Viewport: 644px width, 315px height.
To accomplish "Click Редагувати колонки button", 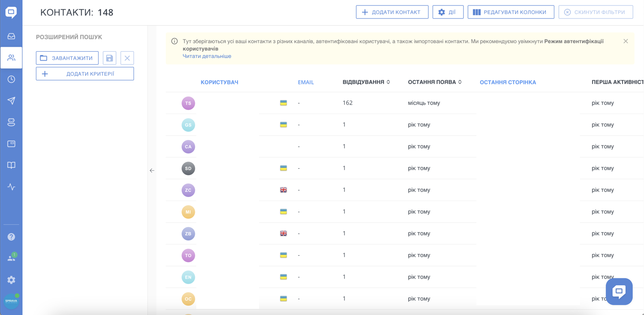I will pyautogui.click(x=510, y=12).
